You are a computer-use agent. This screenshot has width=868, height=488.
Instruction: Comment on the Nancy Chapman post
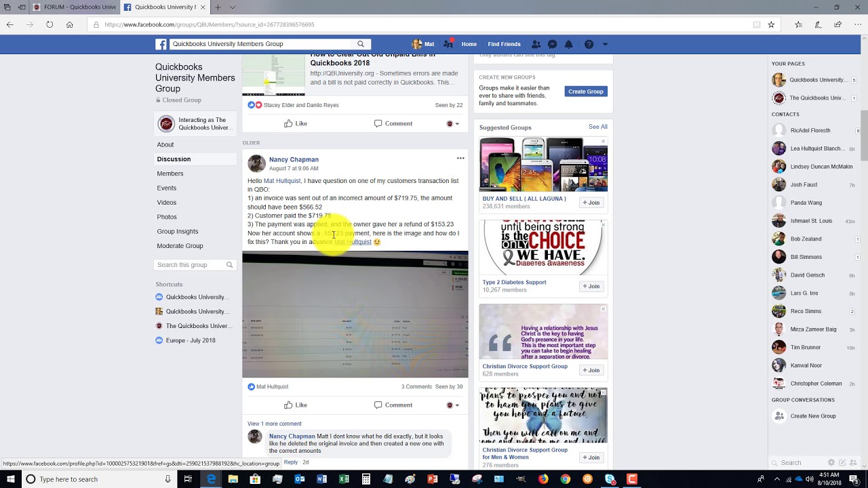[x=393, y=405]
